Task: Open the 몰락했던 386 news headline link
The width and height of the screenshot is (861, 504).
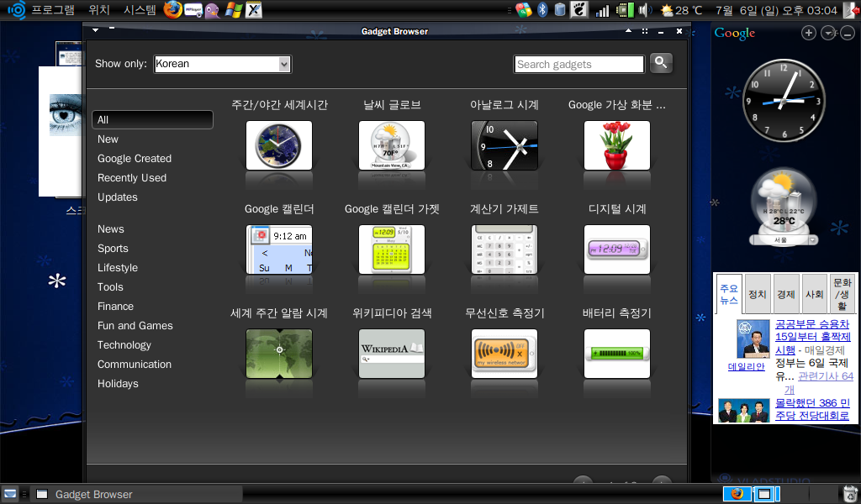Action: (x=812, y=409)
